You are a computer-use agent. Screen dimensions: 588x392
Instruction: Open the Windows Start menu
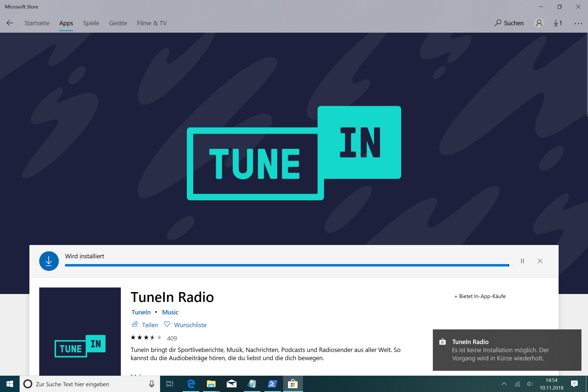point(10,384)
